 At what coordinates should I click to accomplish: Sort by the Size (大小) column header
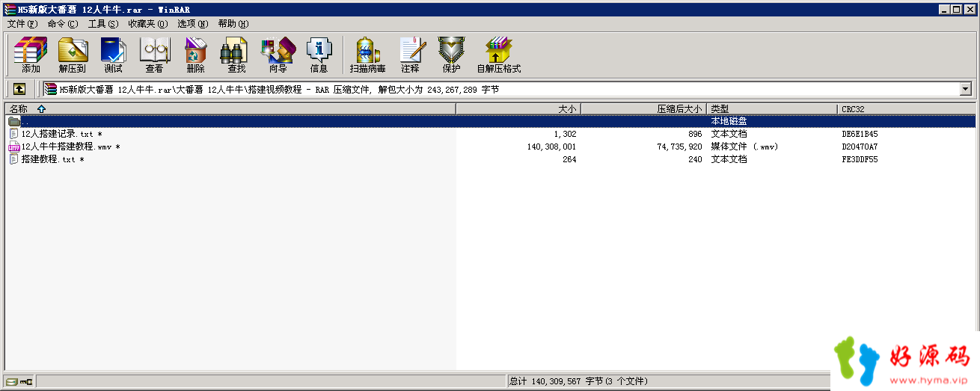(x=518, y=109)
